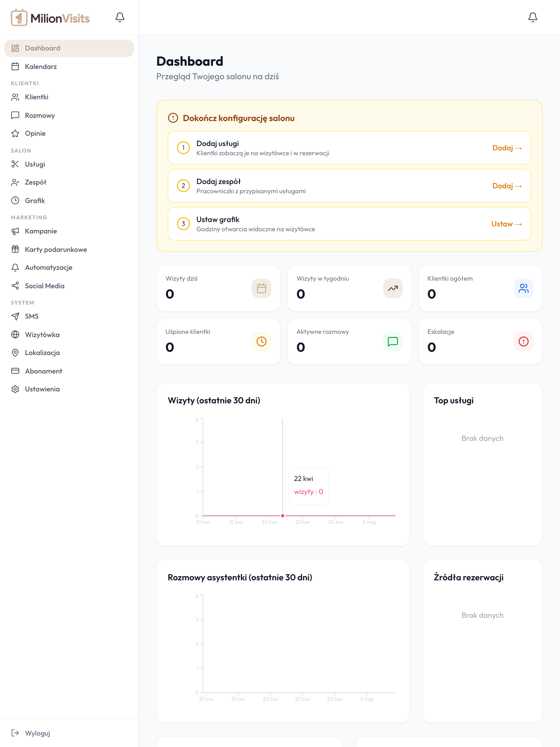Click the "MARKETING" section label

(x=29, y=217)
